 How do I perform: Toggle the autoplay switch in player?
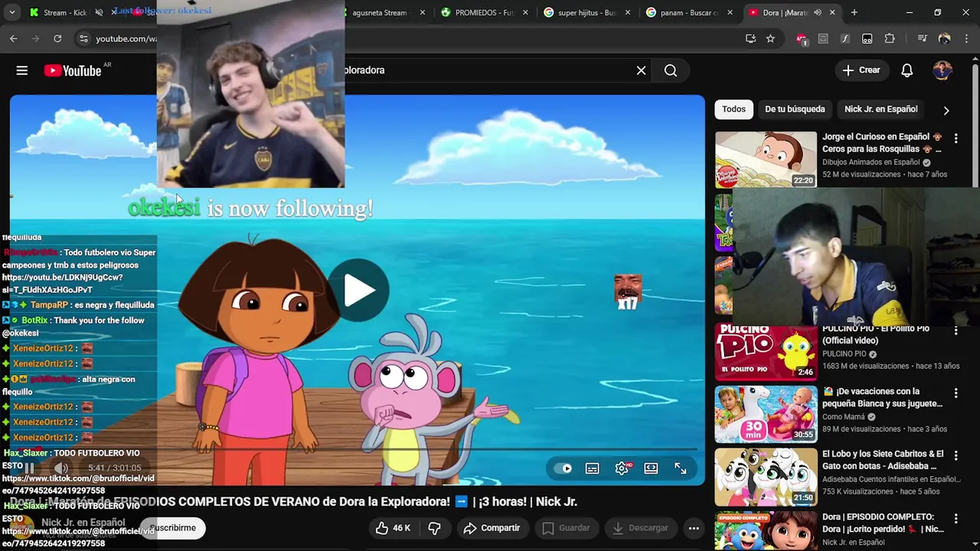pos(565,468)
